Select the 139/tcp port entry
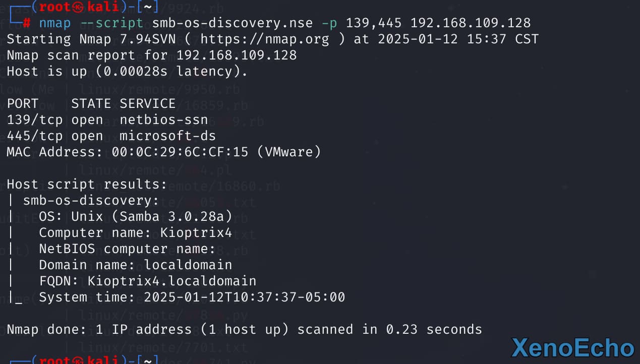 tap(35, 120)
